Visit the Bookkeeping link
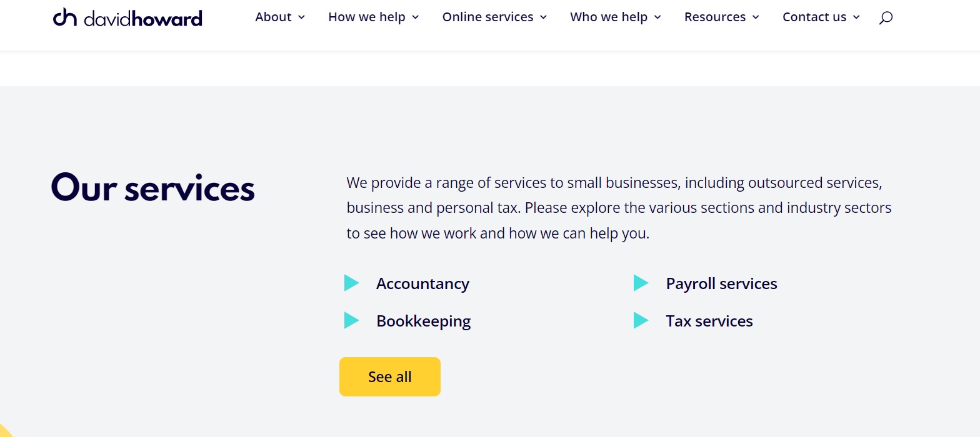 click(x=423, y=322)
